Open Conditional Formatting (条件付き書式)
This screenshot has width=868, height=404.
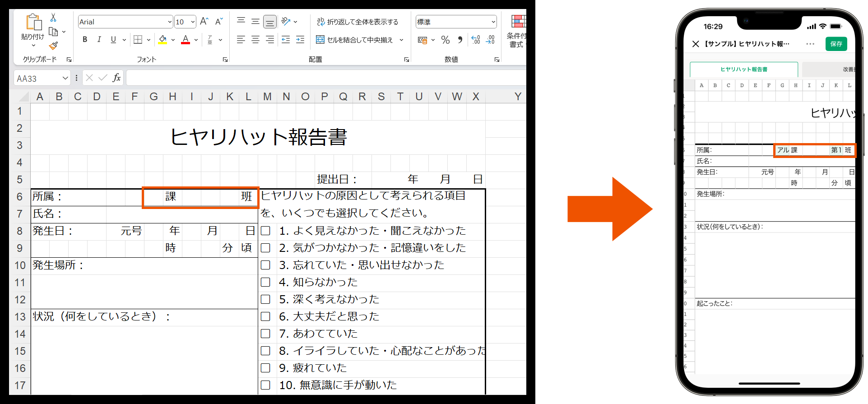pos(518,31)
